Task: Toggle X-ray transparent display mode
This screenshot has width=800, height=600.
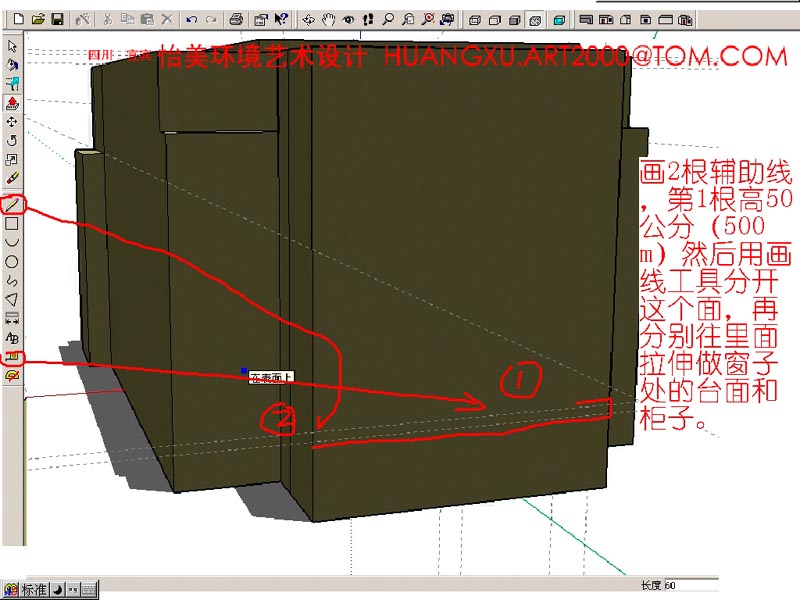Action: coord(559,20)
